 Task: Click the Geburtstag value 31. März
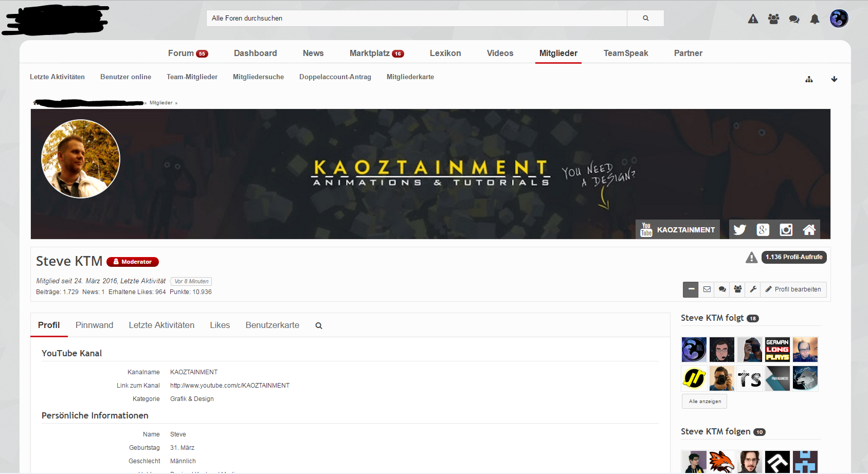pyautogui.click(x=182, y=448)
